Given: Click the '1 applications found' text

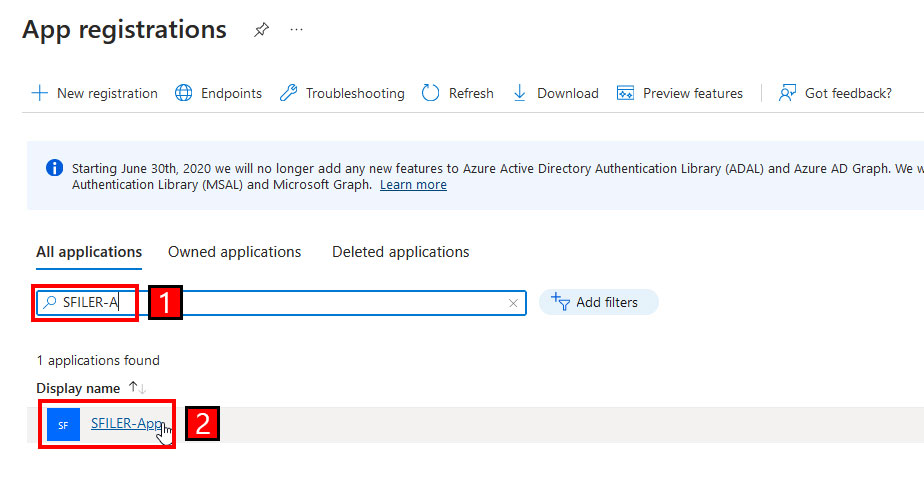Looking at the screenshot, I should point(98,360).
